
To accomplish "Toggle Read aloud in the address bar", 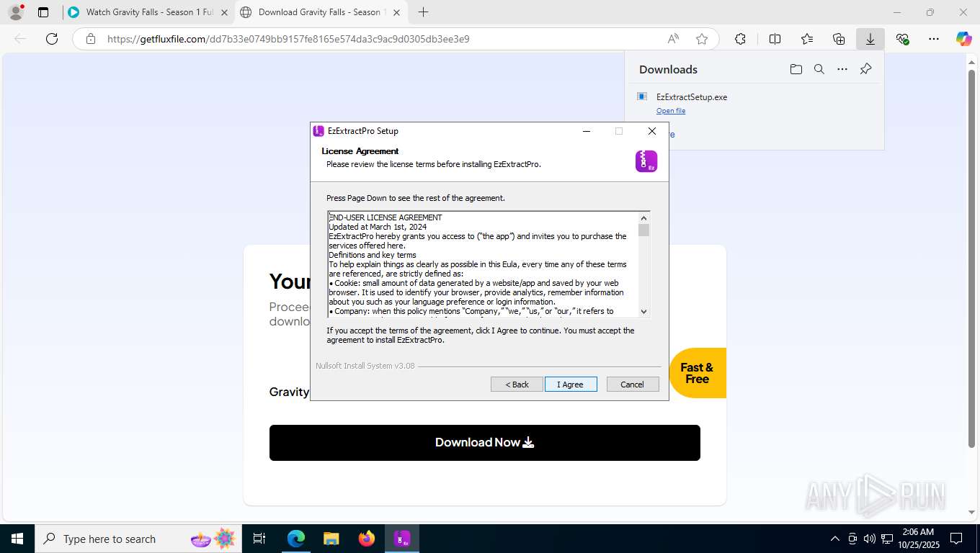I will click(673, 39).
